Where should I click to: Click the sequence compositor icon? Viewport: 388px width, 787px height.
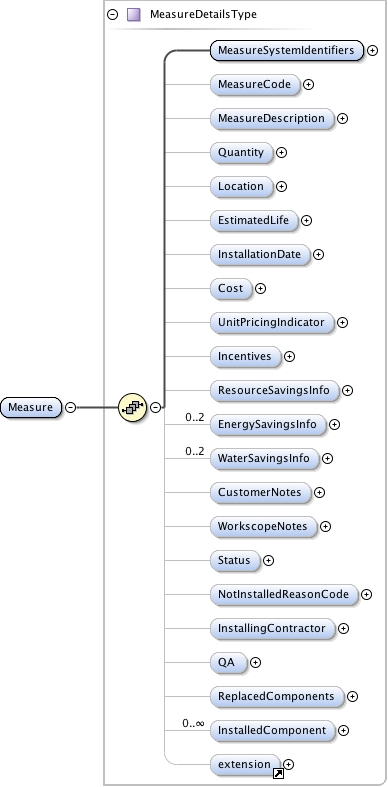133,408
